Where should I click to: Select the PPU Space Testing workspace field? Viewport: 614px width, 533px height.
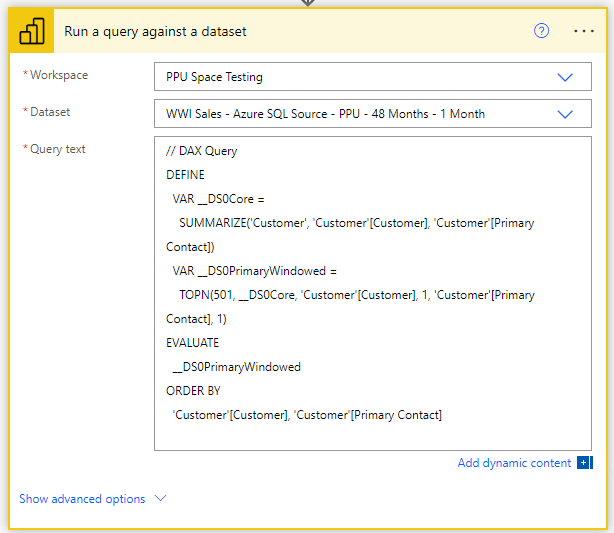coord(373,77)
